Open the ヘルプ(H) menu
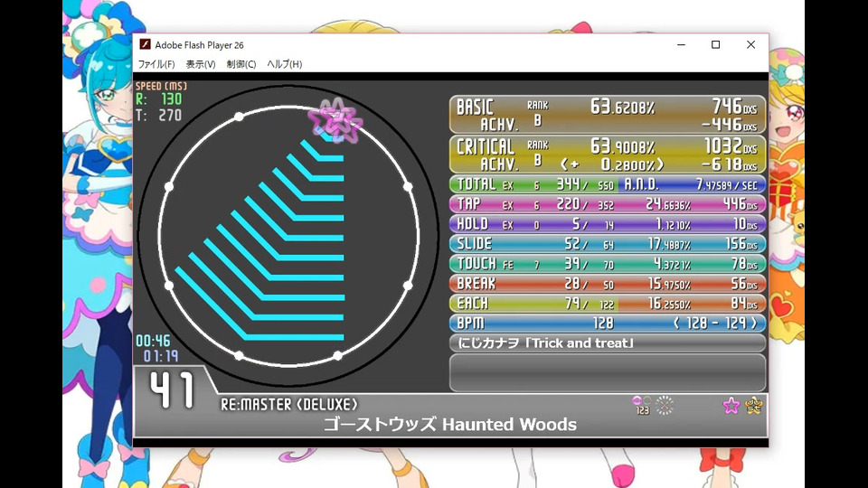 (285, 64)
